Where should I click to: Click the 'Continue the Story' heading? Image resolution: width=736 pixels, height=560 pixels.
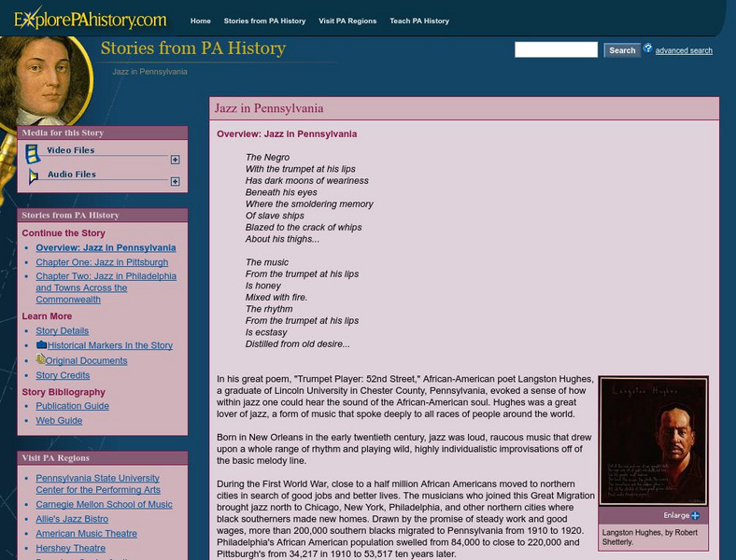tap(64, 233)
